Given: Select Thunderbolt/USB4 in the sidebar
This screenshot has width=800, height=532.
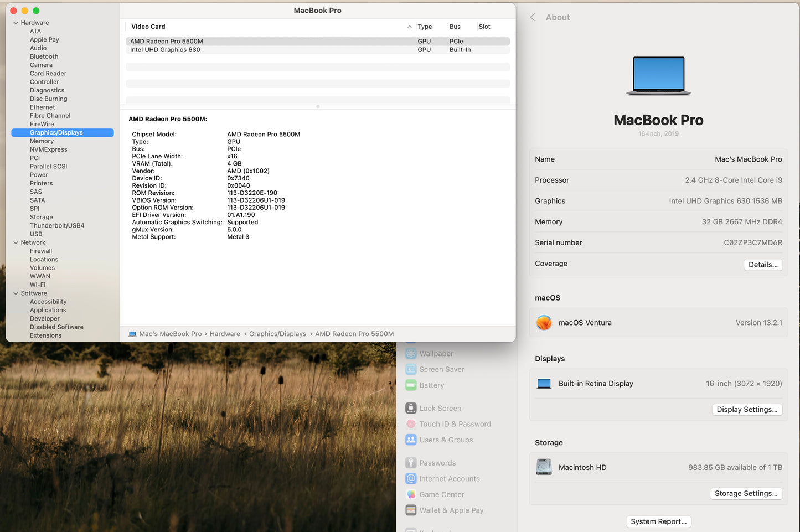Looking at the screenshot, I should (x=57, y=226).
